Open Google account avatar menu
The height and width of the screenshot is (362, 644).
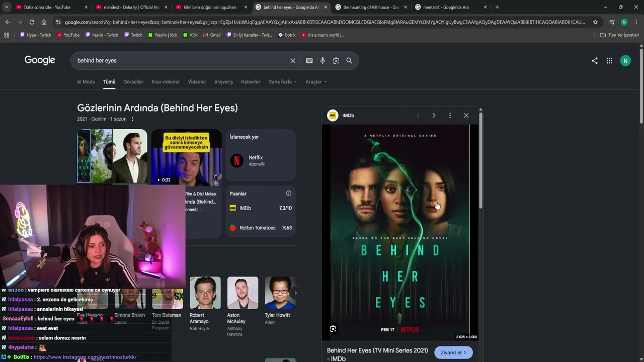pyautogui.click(x=625, y=61)
